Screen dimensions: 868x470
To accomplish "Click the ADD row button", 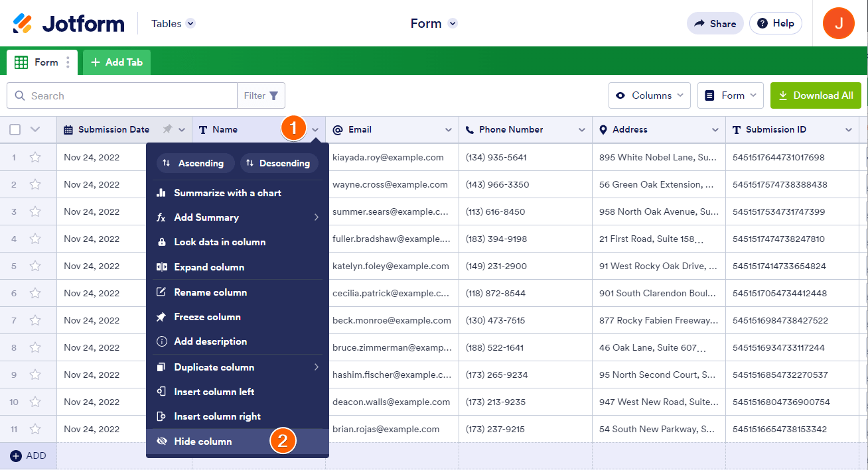I will coord(29,456).
